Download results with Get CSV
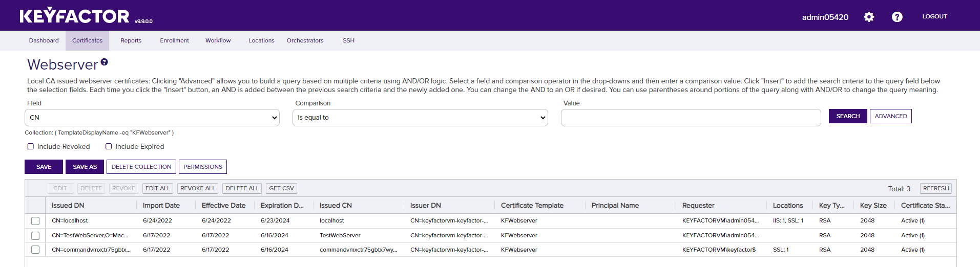The width and height of the screenshot is (980, 267). point(281,188)
